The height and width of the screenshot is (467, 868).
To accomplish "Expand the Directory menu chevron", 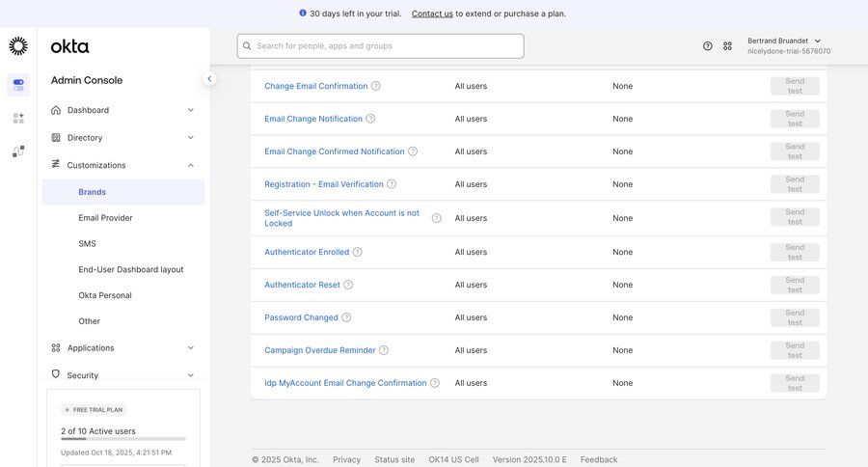I will point(190,137).
